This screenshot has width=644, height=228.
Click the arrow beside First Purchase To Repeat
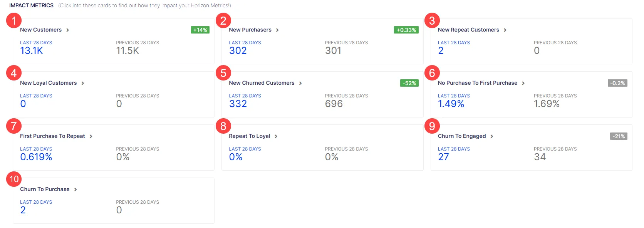pos(91,136)
